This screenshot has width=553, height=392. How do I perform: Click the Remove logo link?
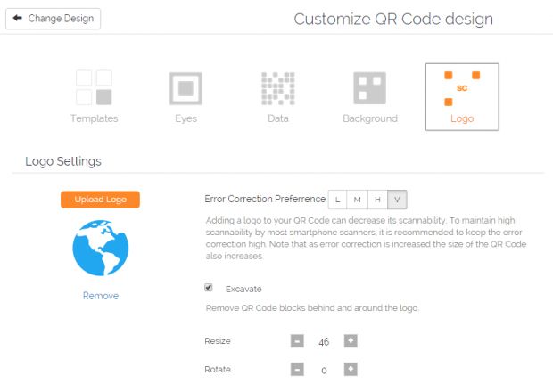(x=101, y=296)
